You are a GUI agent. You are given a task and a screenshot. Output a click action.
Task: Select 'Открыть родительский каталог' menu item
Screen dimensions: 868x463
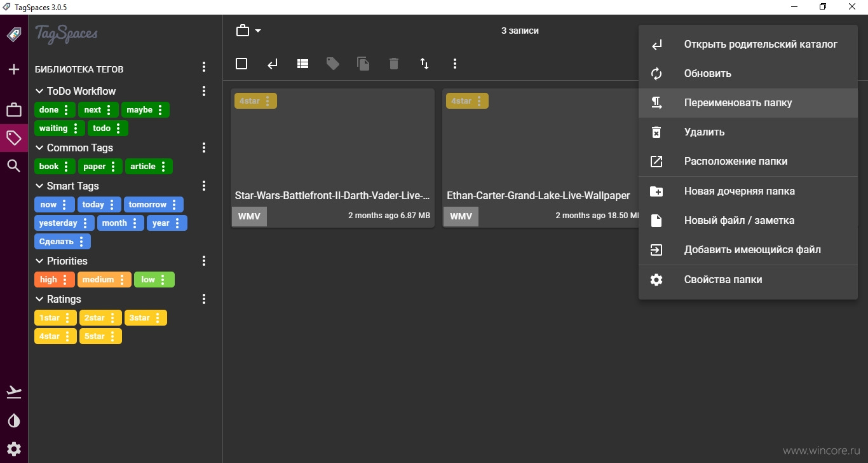click(x=748, y=45)
